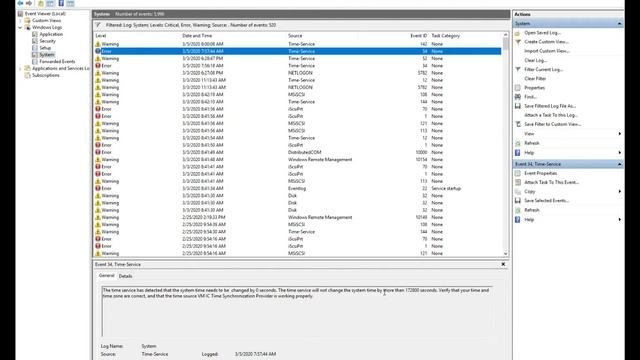Click the Save Filter to Custom View icon

pos(518,124)
